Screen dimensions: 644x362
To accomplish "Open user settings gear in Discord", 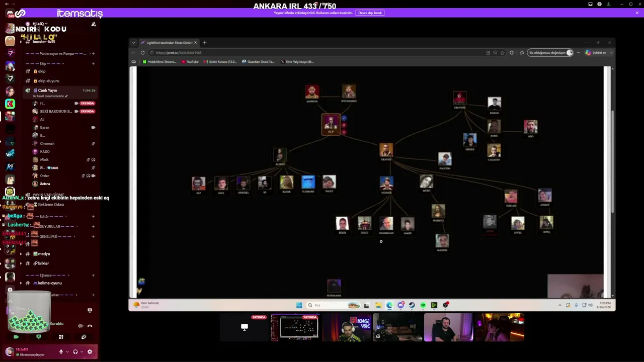I will tap(90, 352).
